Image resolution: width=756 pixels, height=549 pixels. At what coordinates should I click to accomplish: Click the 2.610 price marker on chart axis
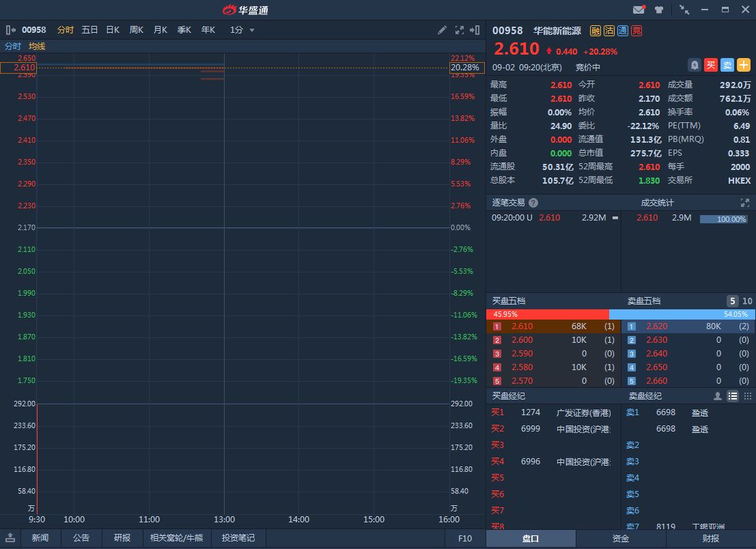(x=18, y=68)
